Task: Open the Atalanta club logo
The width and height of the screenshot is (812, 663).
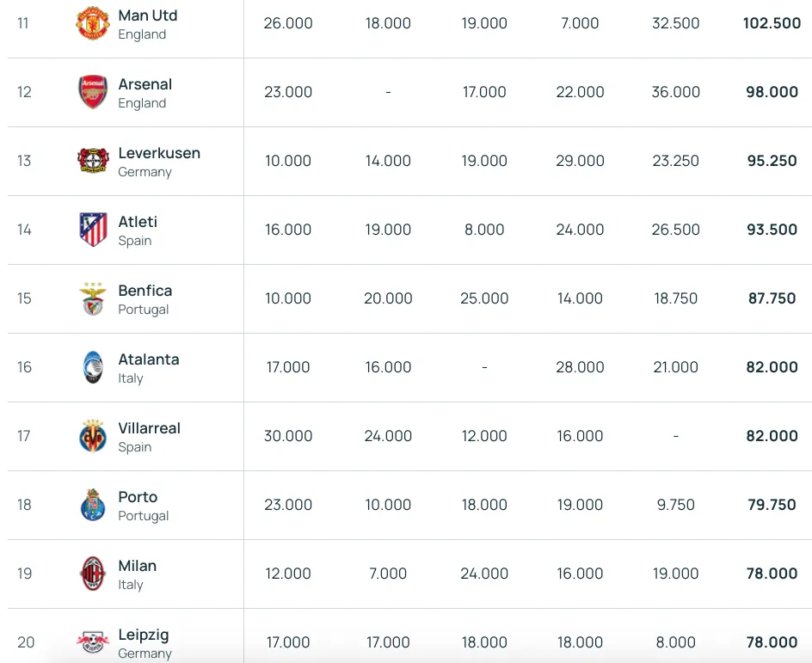Action: tap(93, 367)
